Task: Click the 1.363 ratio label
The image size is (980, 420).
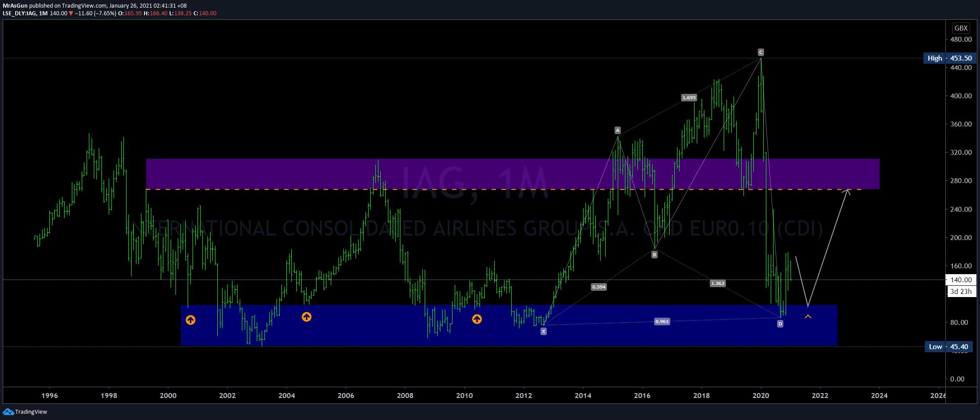Action: pos(718,283)
